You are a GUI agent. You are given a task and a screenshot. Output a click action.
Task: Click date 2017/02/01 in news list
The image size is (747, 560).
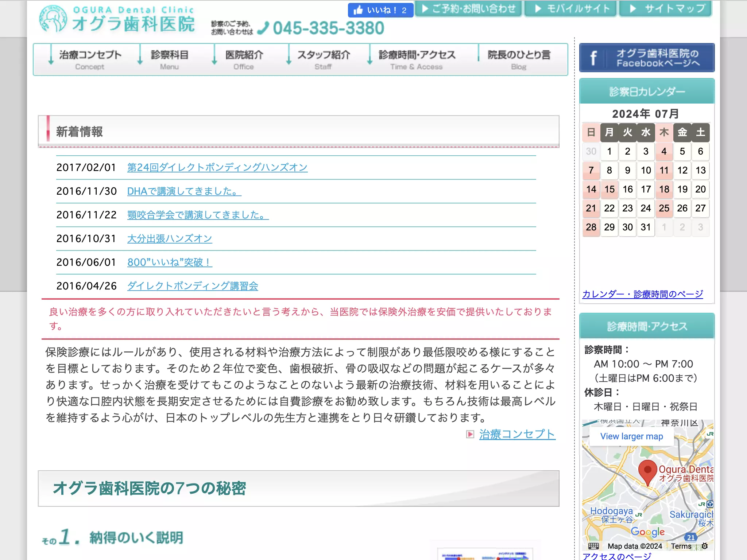[x=86, y=167]
